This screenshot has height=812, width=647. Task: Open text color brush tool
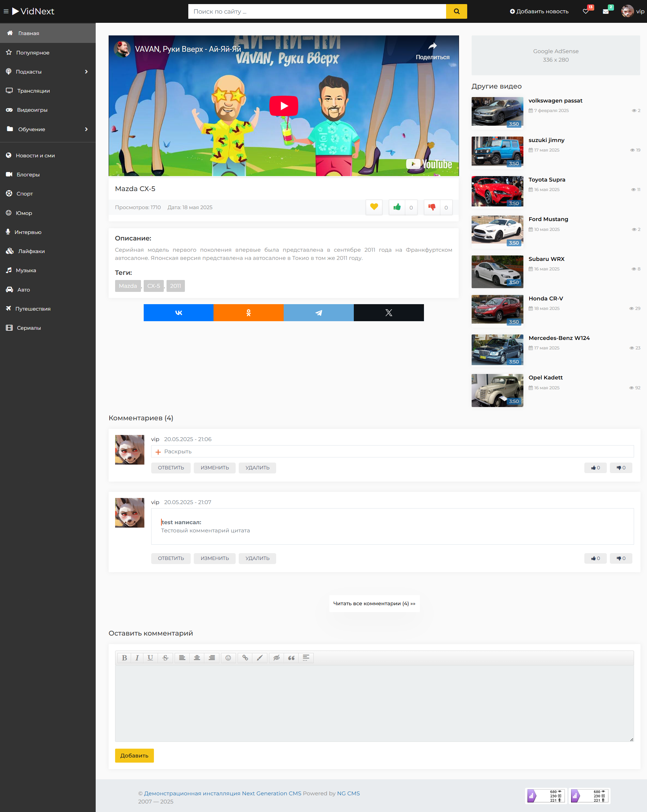click(260, 658)
